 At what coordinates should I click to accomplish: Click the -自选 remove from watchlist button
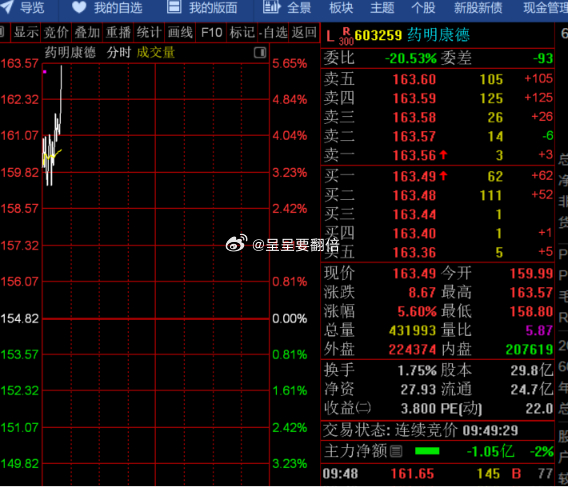pos(273,33)
